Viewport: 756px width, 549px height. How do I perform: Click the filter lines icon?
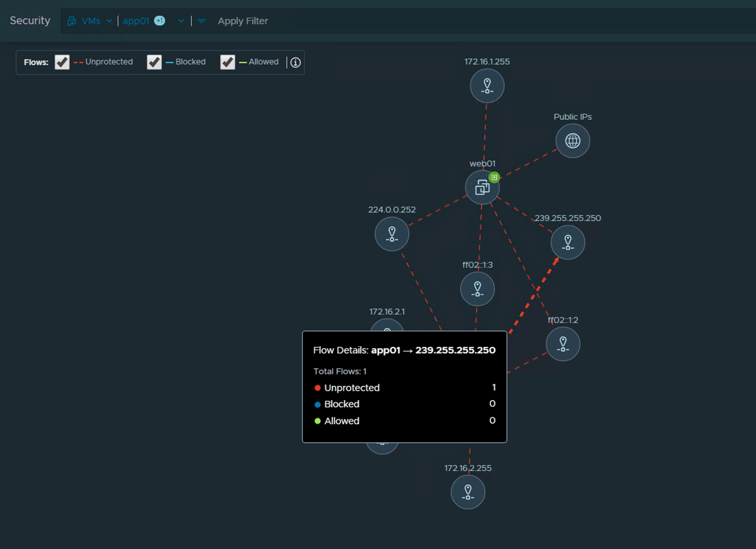tap(201, 21)
